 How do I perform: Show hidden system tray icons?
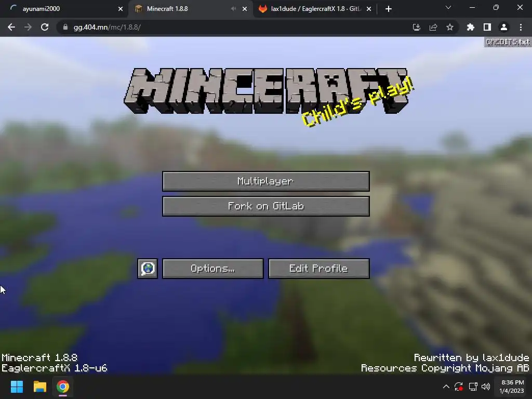[x=446, y=387]
